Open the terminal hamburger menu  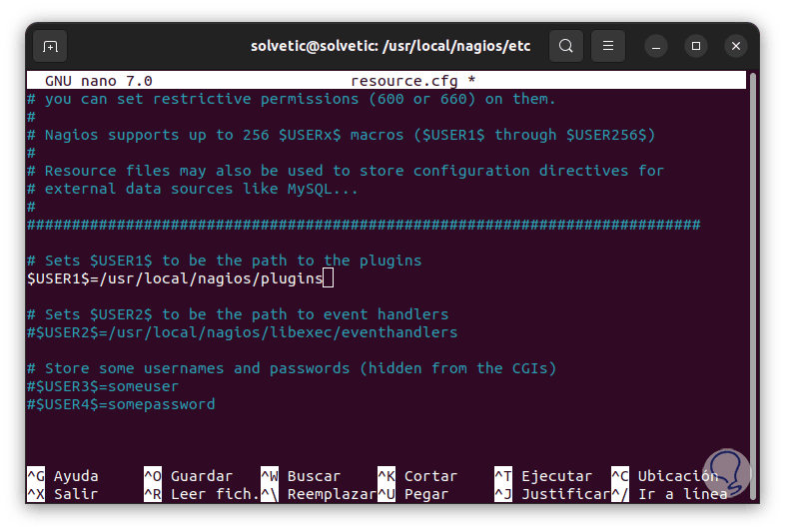[608, 46]
